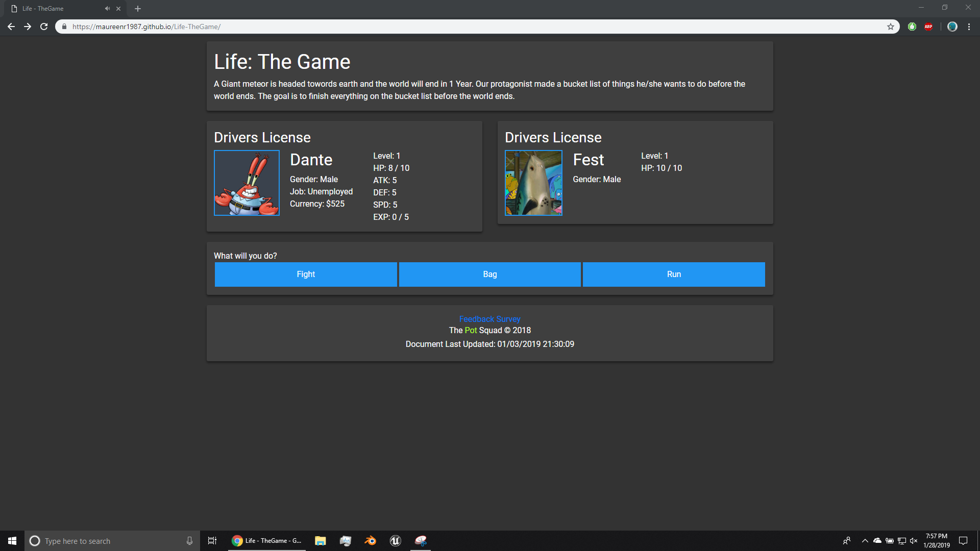Open the Bag option

click(489, 274)
